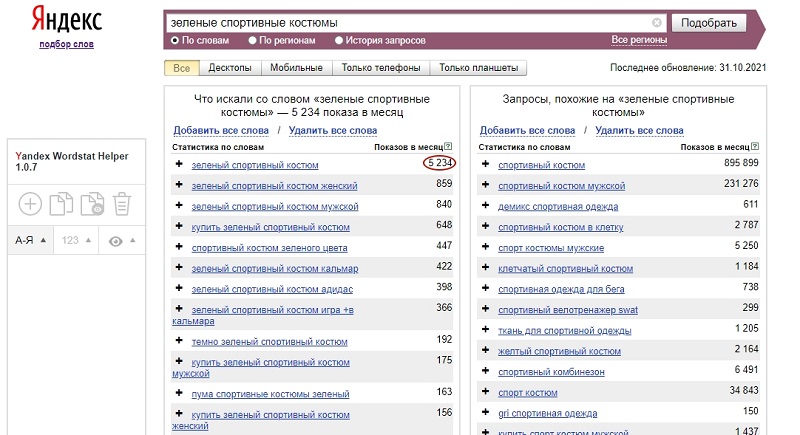Image resolution: width=800 pixels, height=435 pixels.
Task: Open 'gri спортивная одежда' link
Action: pyautogui.click(x=547, y=413)
